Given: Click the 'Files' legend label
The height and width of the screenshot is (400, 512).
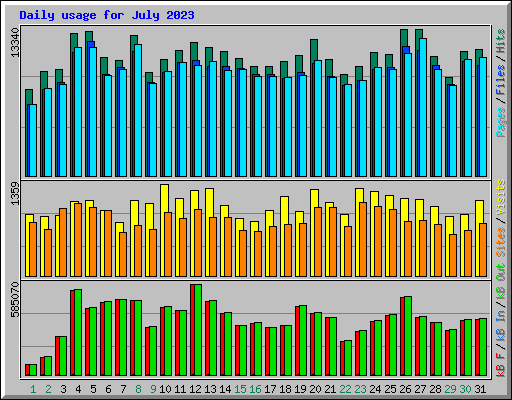Looking at the screenshot, I should 501,80.
